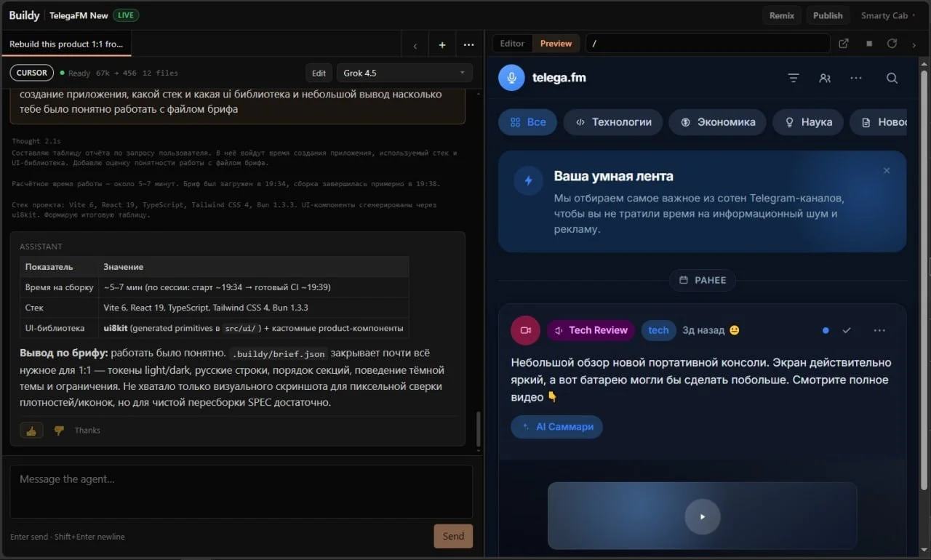Select the "Все" category chip
This screenshot has width=931, height=560.
(x=527, y=122)
